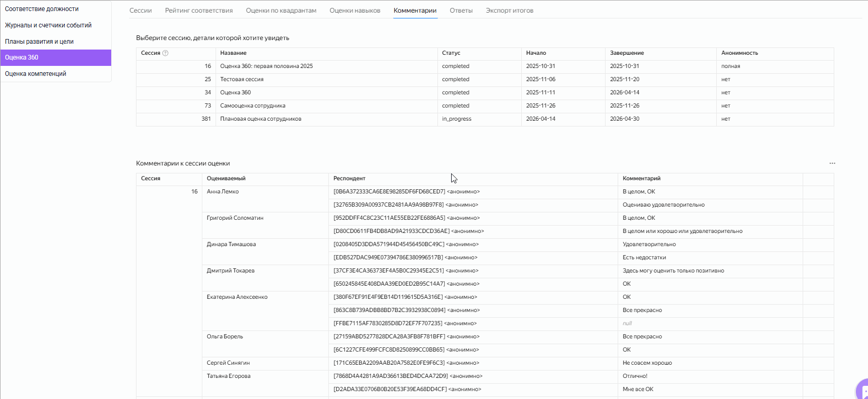Open Журналы и счетчики событий page

pos(48,25)
